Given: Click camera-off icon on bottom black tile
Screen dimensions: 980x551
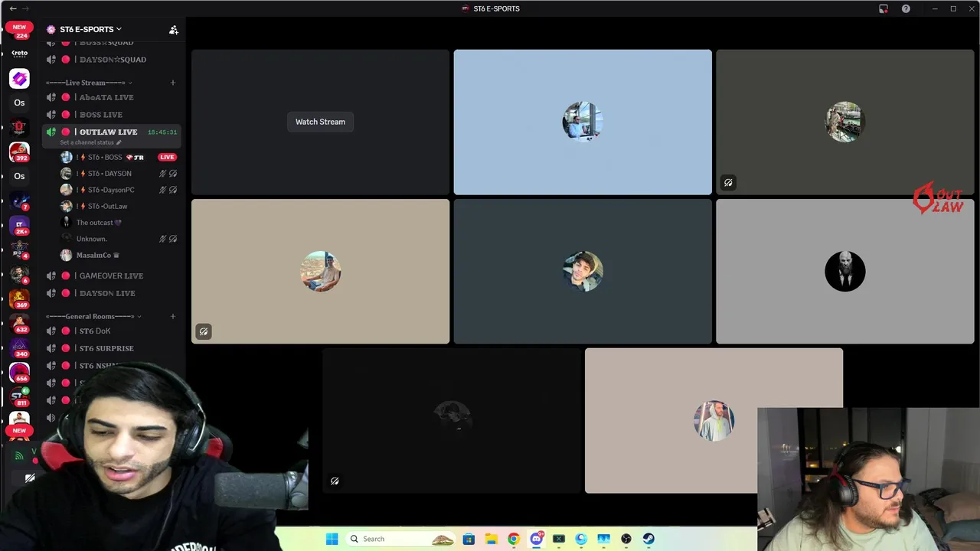Looking at the screenshot, I should [335, 481].
